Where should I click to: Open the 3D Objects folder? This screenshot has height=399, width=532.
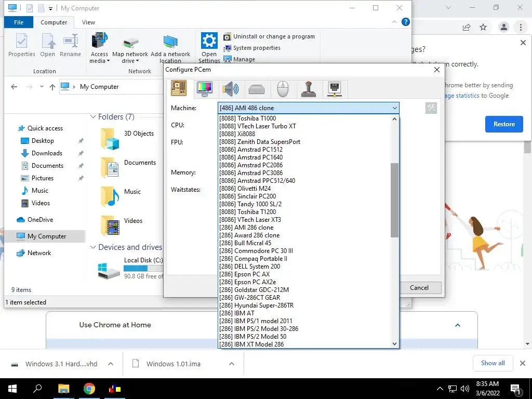(127, 138)
